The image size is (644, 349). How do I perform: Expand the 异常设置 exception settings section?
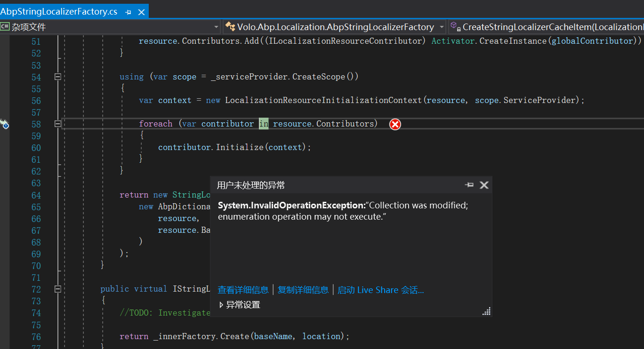[221, 304]
